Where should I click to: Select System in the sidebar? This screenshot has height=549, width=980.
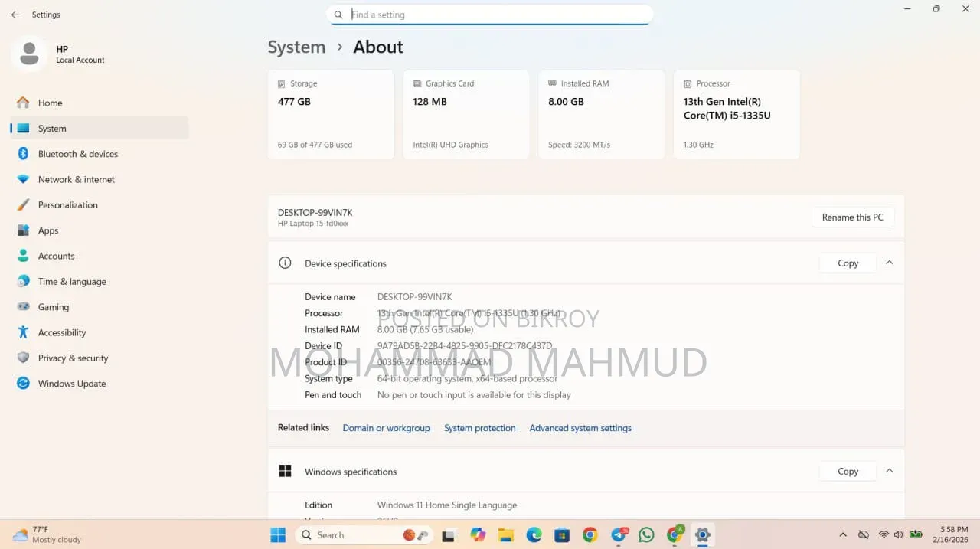[100, 128]
